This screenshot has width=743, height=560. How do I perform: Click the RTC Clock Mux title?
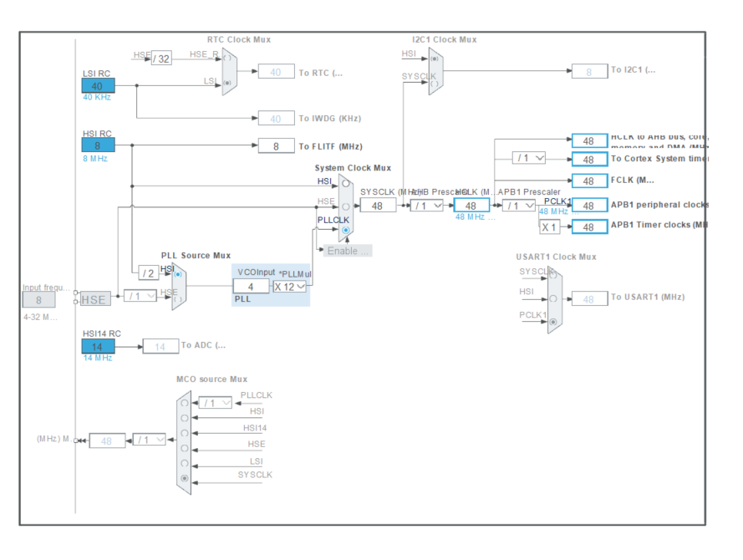point(239,39)
